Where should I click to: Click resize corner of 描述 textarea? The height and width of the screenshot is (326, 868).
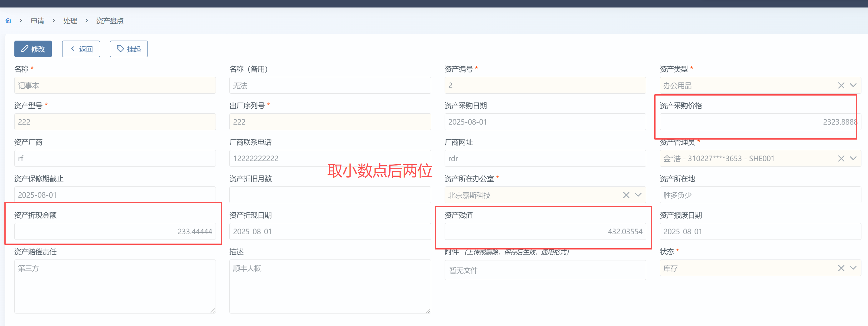(428, 310)
